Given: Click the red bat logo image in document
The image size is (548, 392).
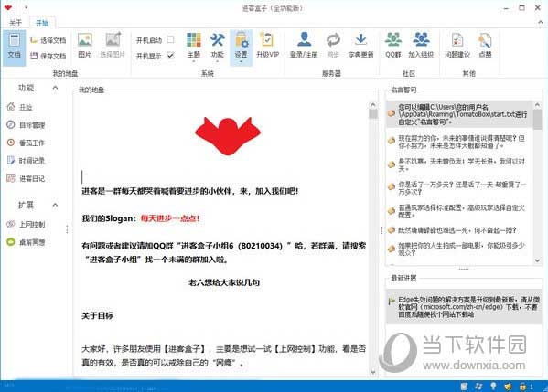Looking at the screenshot, I should click(228, 136).
